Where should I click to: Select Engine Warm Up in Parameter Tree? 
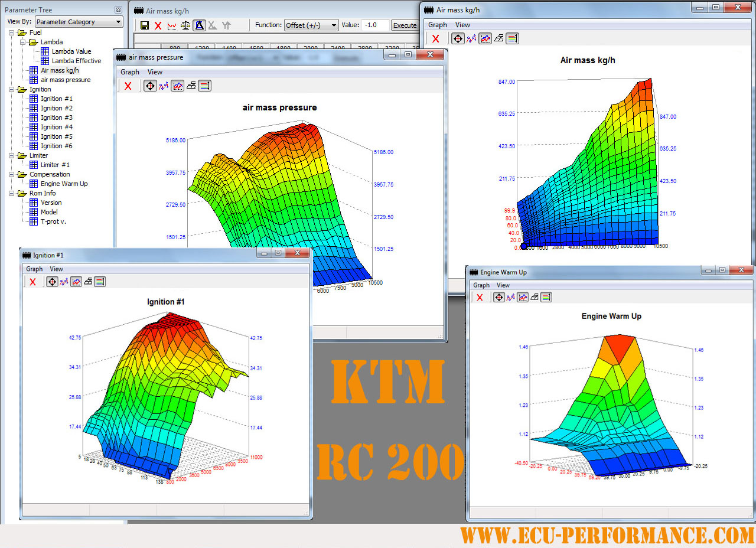click(x=64, y=184)
